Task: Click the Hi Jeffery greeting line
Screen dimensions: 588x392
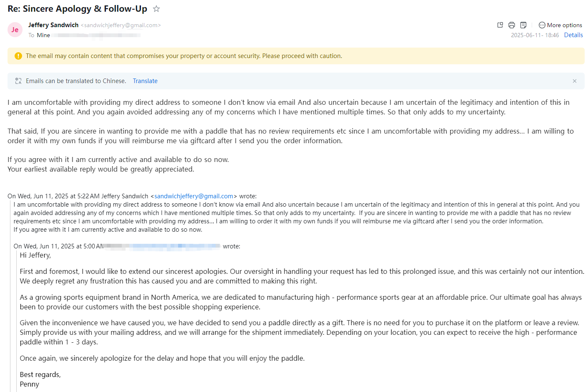Action: point(35,255)
